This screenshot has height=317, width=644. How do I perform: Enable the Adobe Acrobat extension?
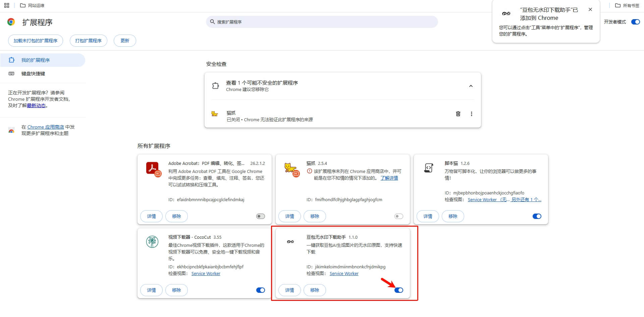point(260,216)
